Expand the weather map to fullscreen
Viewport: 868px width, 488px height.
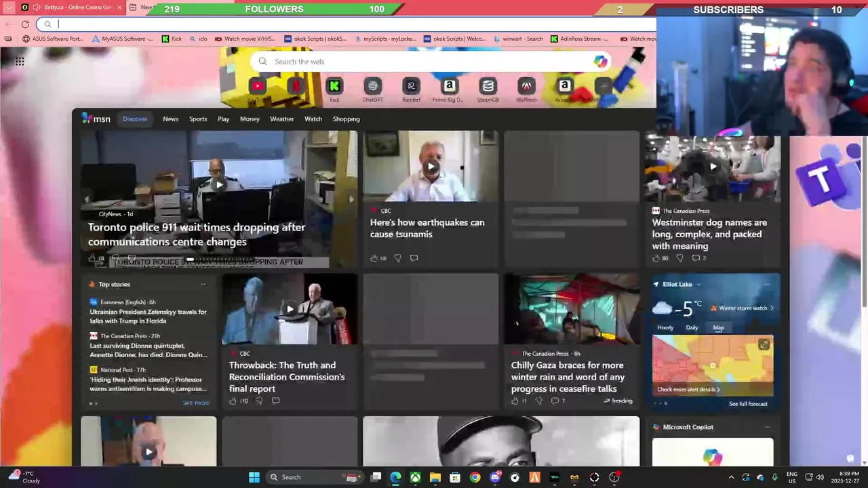click(764, 345)
